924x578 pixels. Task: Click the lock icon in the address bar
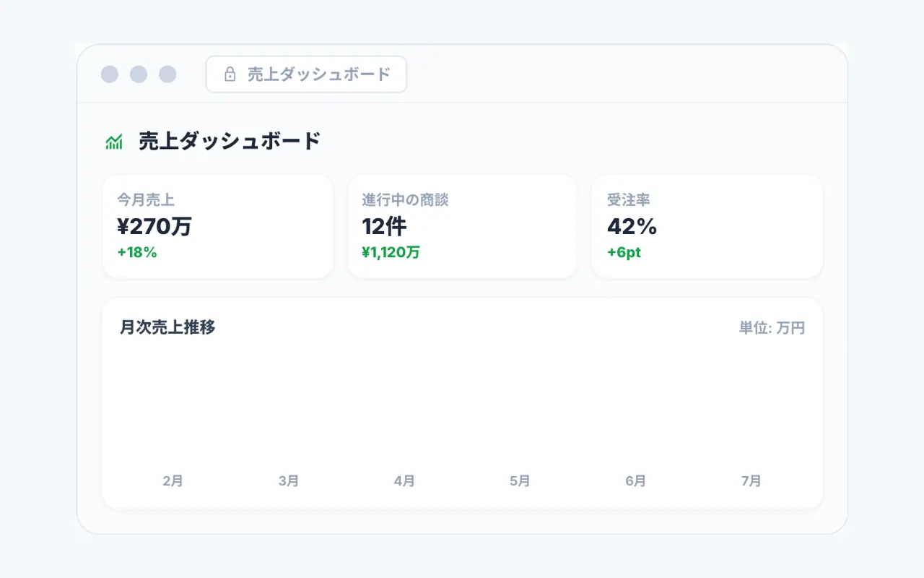click(230, 74)
